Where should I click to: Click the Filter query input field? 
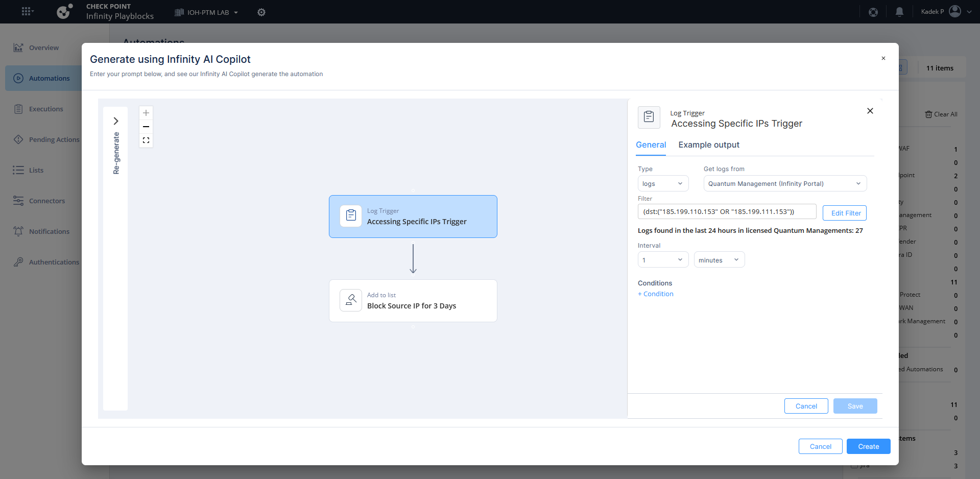click(726, 212)
